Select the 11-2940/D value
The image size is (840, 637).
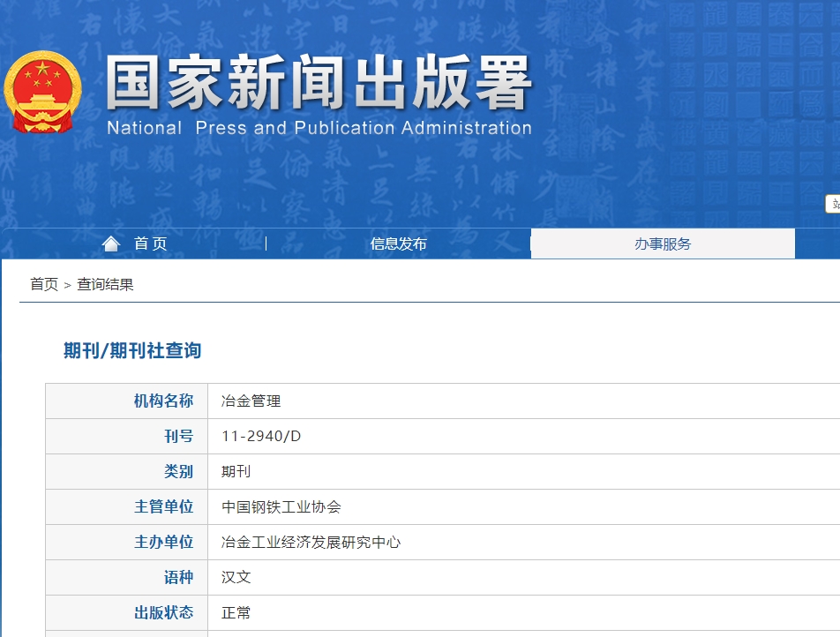[x=261, y=436]
